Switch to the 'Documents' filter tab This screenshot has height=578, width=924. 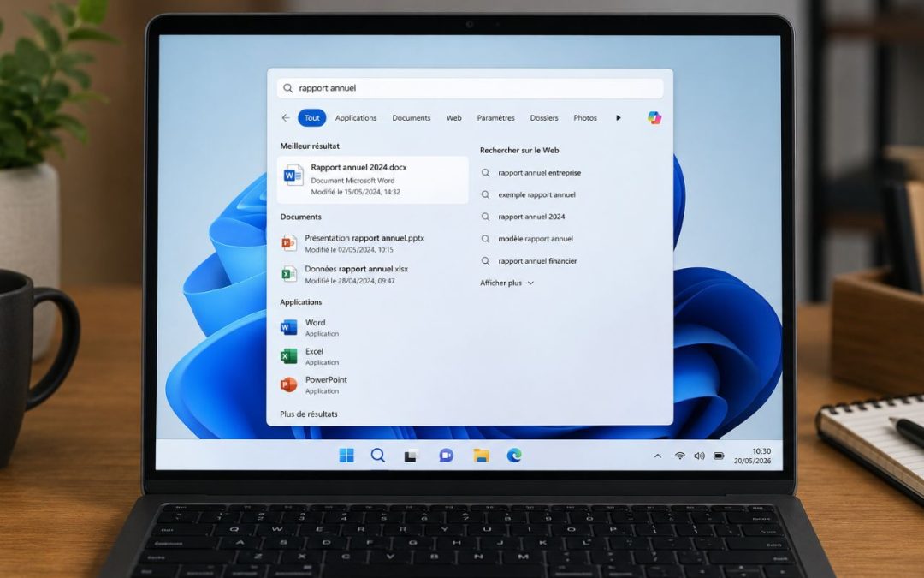[412, 118]
